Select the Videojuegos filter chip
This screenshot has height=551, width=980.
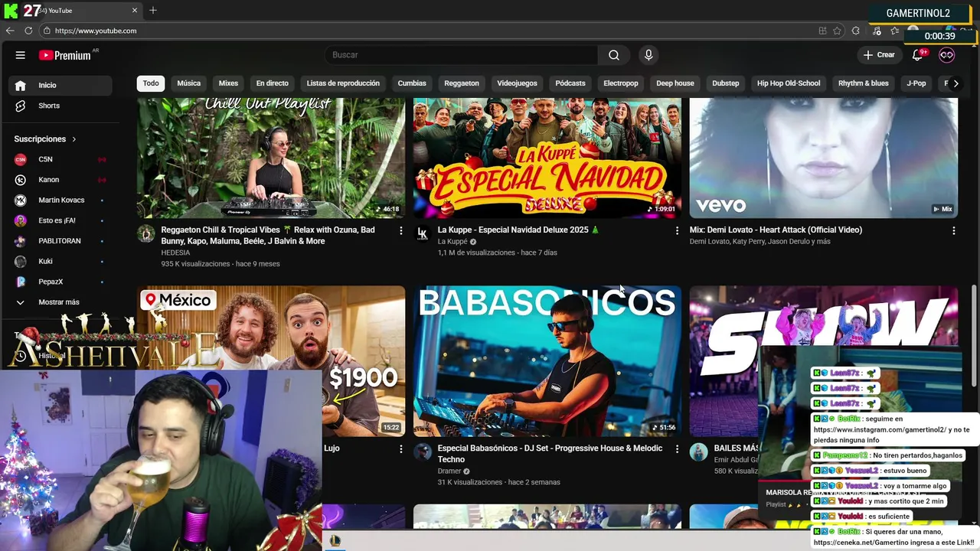517,83
